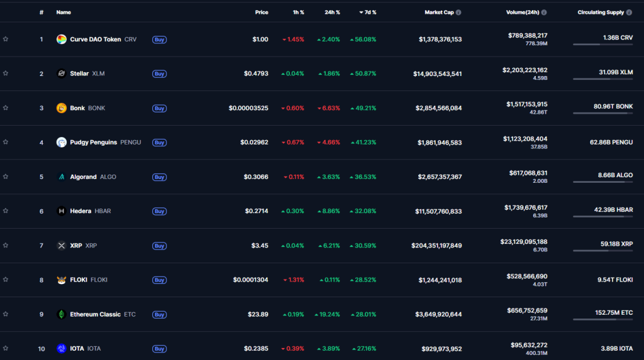Click Hedera market cap $11,507,760,833
This screenshot has height=360, width=644.
[438, 211]
